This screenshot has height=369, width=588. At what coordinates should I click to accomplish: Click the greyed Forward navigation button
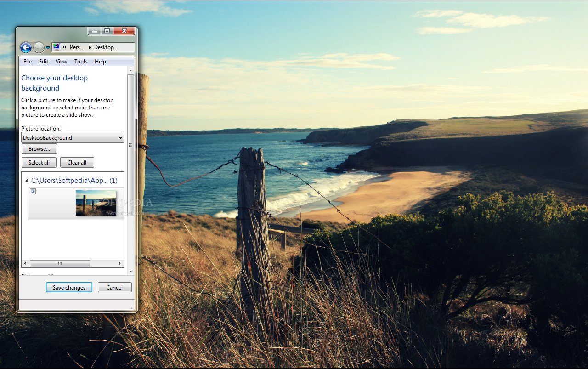[x=39, y=47]
